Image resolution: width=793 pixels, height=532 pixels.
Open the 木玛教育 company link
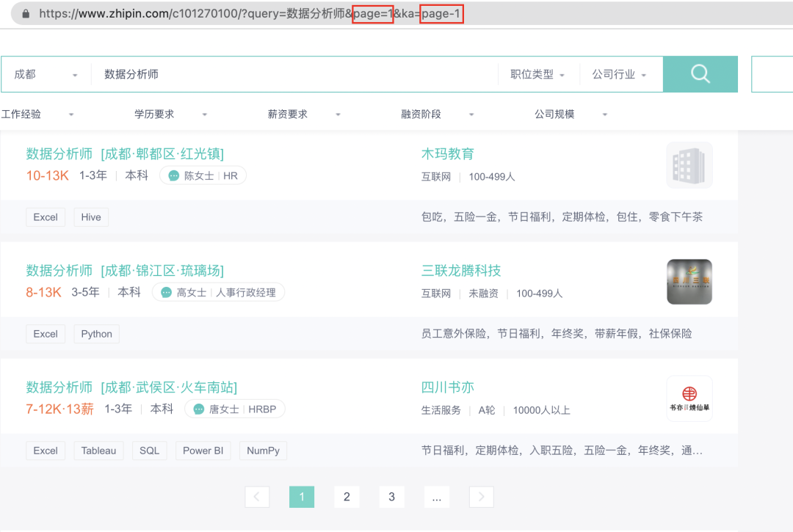click(x=447, y=154)
